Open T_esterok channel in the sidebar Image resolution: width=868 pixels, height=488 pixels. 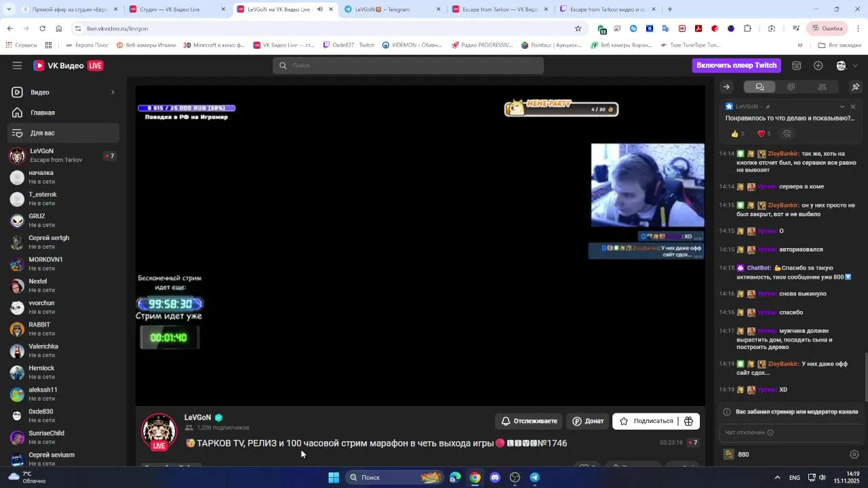coord(64,199)
